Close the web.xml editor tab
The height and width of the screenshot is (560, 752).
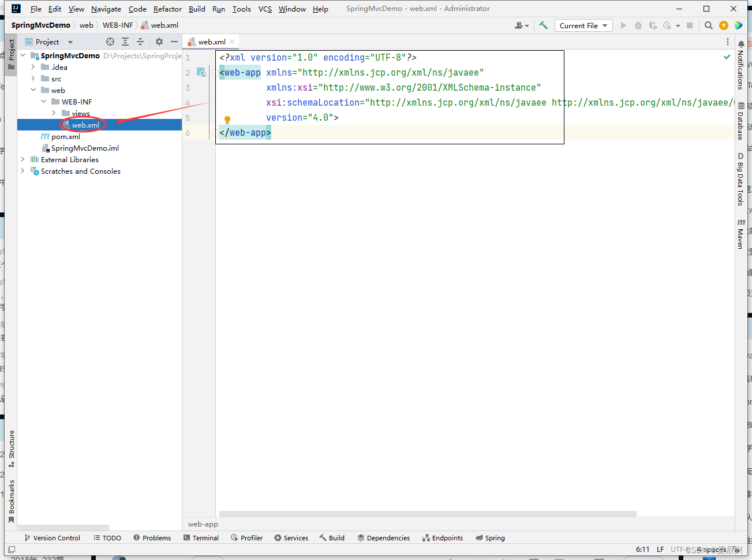point(232,42)
